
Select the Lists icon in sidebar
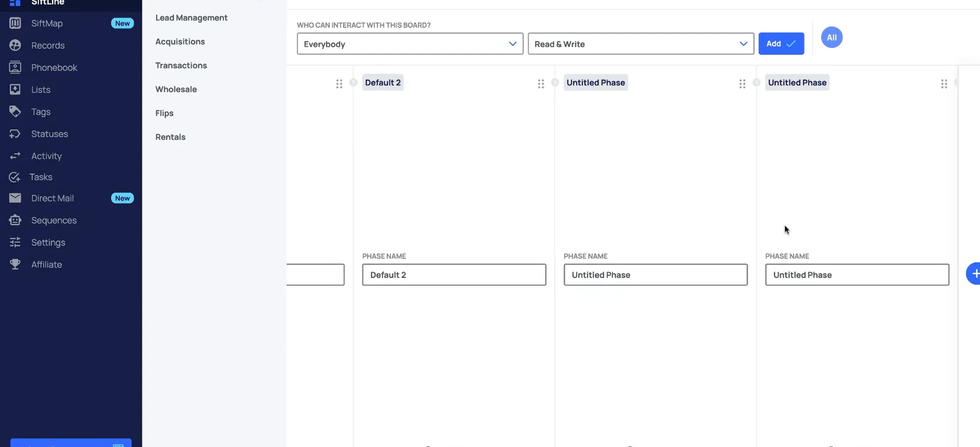[15, 90]
